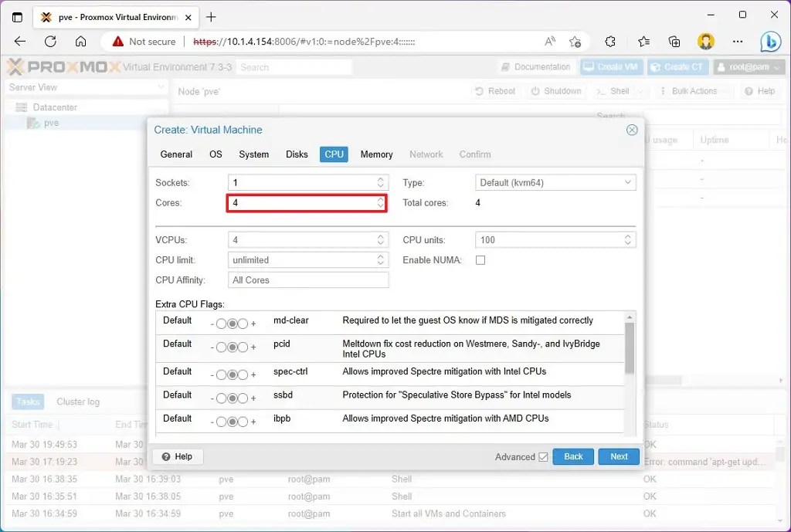Enable NUMA for the virtual machine

click(x=480, y=260)
